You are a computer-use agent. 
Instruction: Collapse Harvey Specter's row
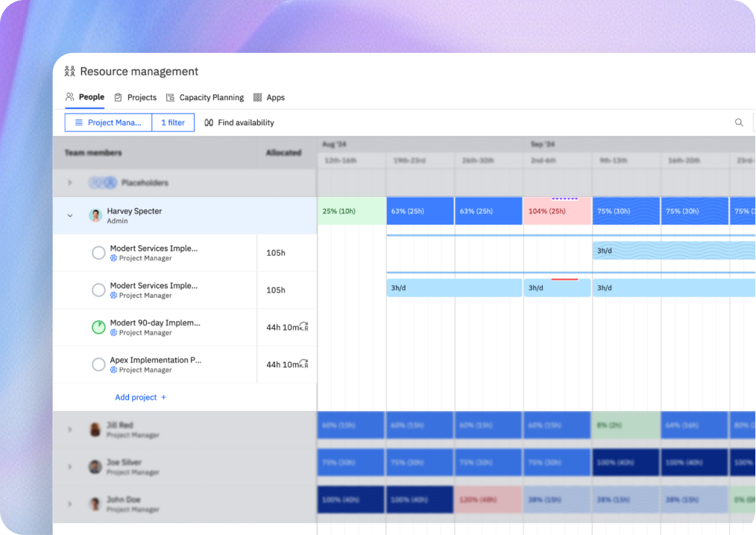(70, 216)
